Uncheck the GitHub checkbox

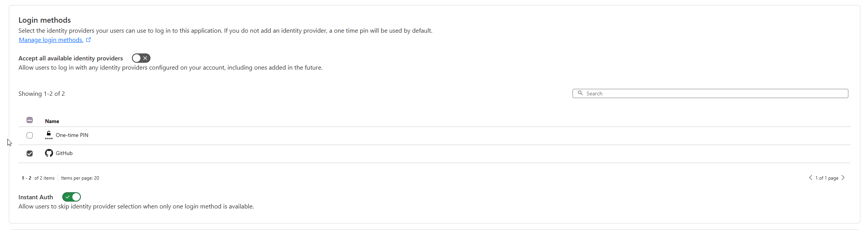click(30, 153)
